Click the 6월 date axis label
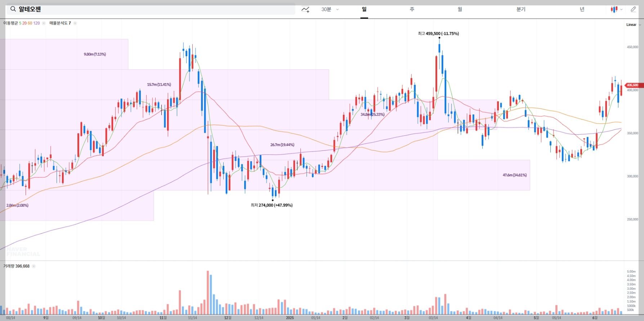 pyautogui.click(x=595, y=318)
